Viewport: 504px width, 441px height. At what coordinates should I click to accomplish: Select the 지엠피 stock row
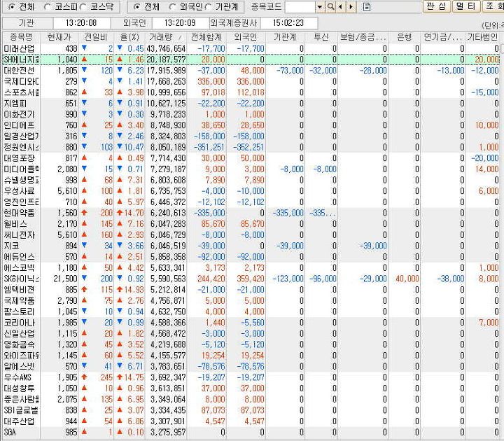coord(251,104)
